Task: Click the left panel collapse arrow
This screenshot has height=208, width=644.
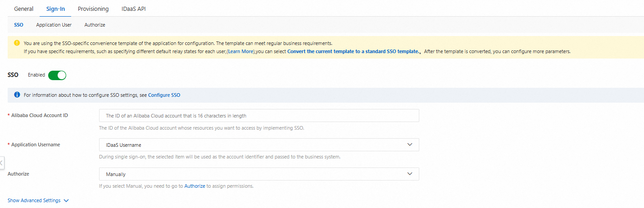Action: (x=2, y=163)
